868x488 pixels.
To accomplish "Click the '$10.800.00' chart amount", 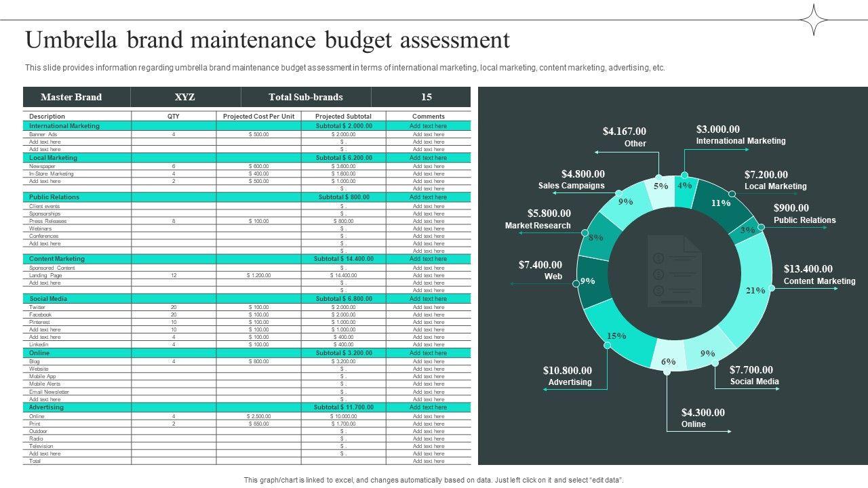I will point(568,370).
